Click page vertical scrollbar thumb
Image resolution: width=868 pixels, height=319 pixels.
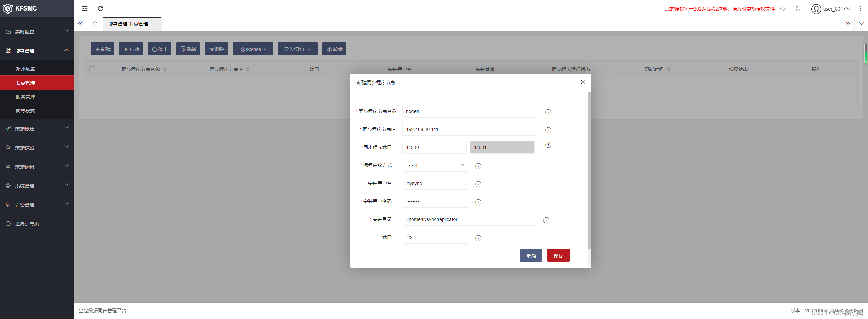point(866,53)
